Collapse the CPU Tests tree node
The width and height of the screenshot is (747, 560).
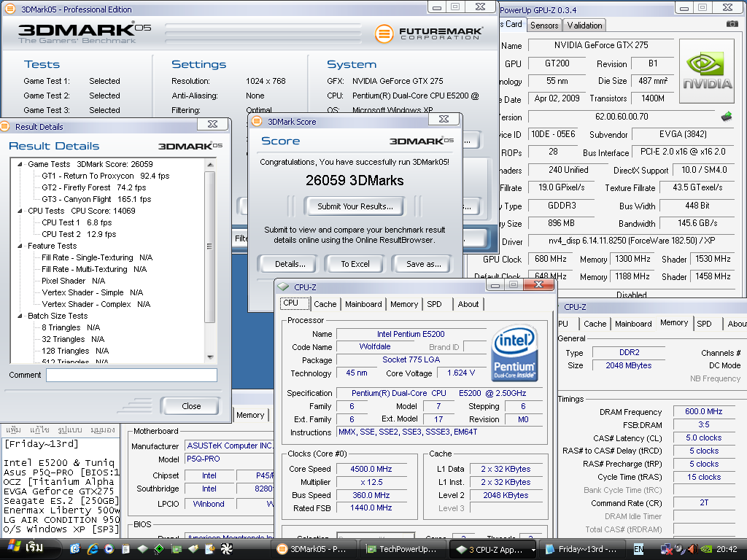point(20,211)
